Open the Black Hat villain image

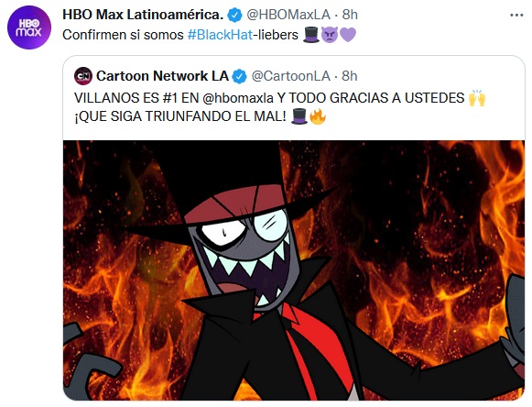pos(294,270)
